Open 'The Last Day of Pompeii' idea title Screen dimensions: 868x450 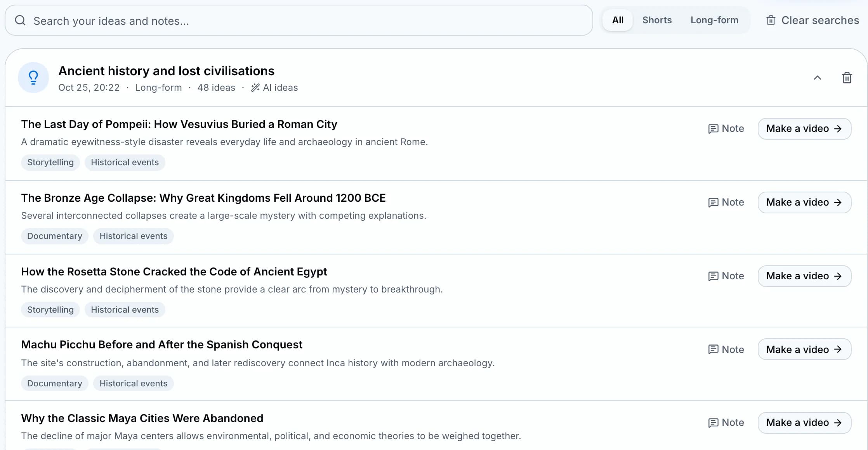click(x=179, y=124)
